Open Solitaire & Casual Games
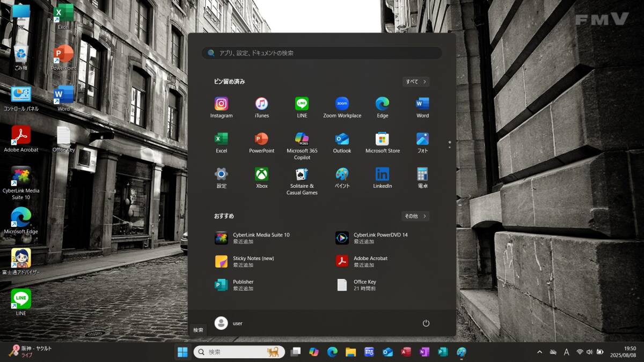The height and width of the screenshot is (362, 644). (x=302, y=181)
